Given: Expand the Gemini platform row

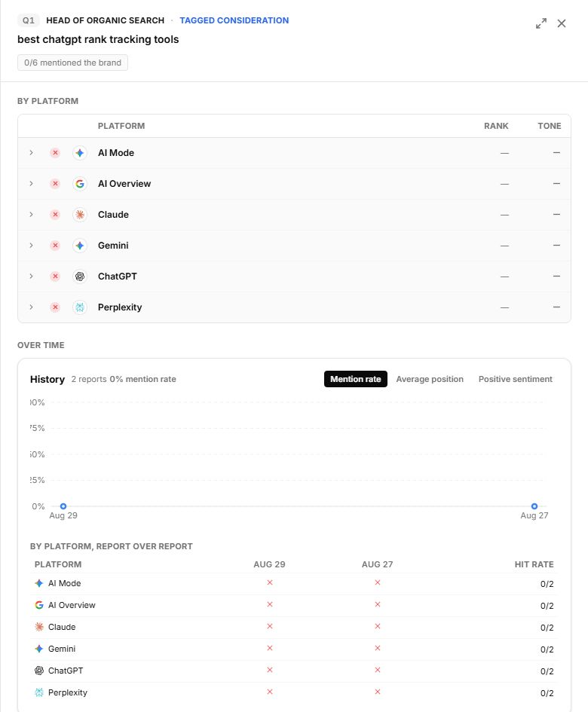Looking at the screenshot, I should click(31, 245).
